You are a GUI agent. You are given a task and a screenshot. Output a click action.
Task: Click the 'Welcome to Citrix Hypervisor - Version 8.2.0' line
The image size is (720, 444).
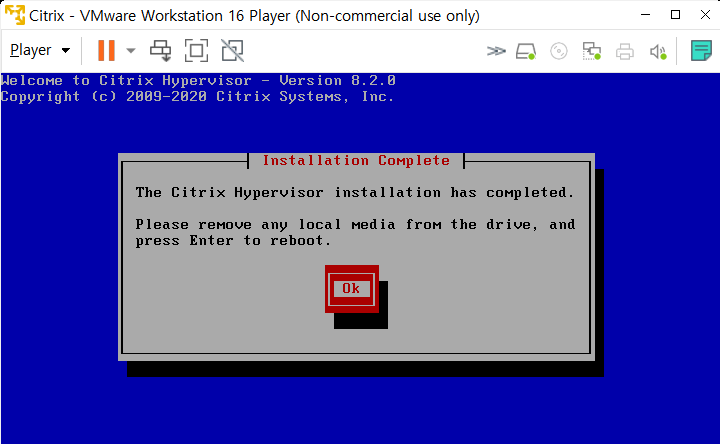pyautogui.click(x=198, y=81)
